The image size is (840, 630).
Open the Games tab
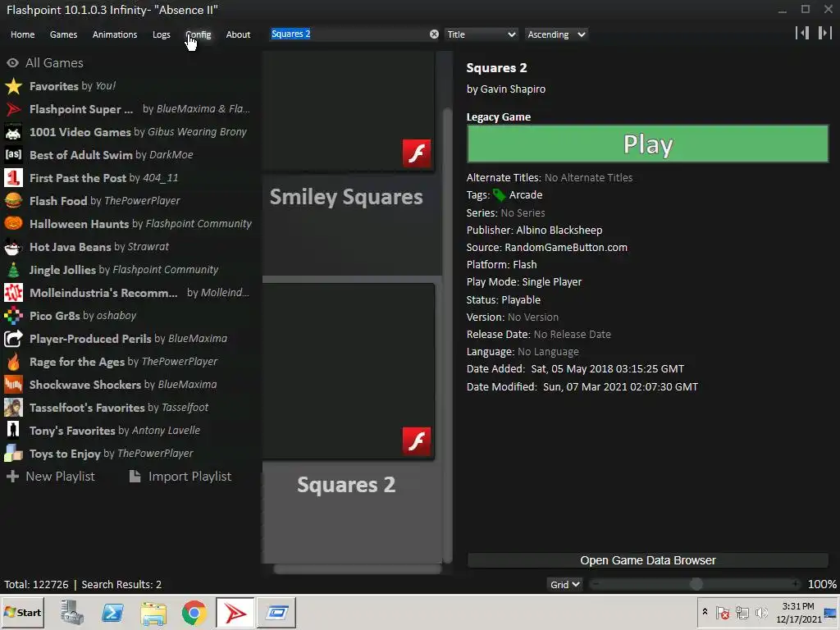(63, 34)
